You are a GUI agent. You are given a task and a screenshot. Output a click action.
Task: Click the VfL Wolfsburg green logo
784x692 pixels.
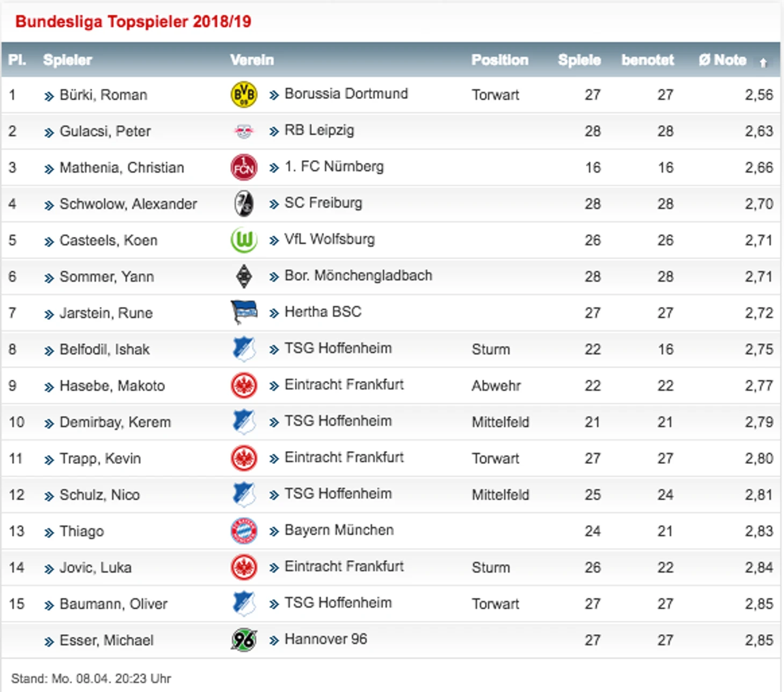click(x=243, y=240)
